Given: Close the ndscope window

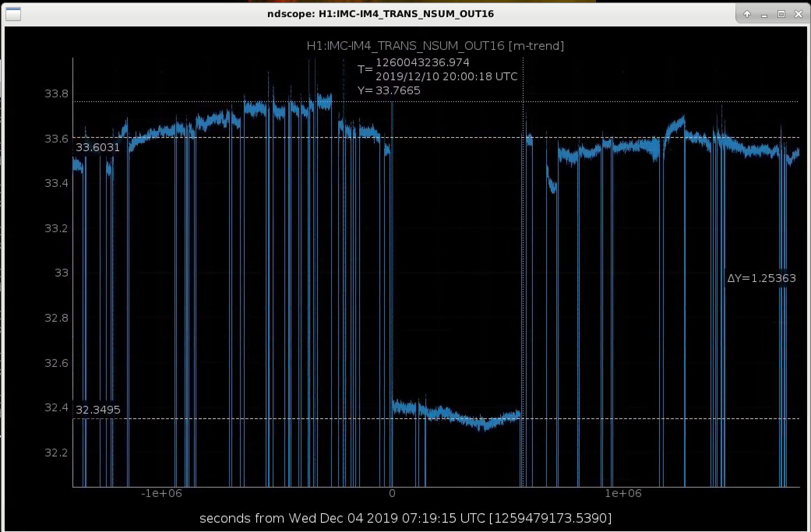Looking at the screenshot, I should click(799, 14).
